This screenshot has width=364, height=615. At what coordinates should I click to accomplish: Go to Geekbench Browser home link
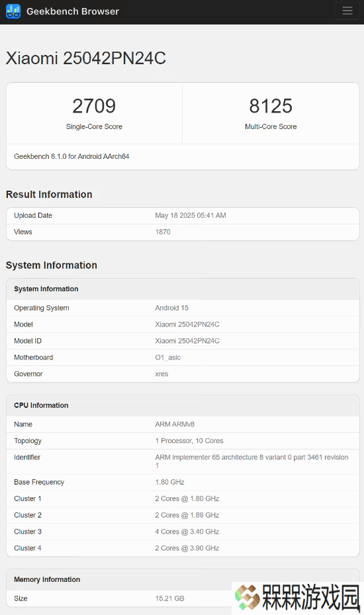coord(73,11)
